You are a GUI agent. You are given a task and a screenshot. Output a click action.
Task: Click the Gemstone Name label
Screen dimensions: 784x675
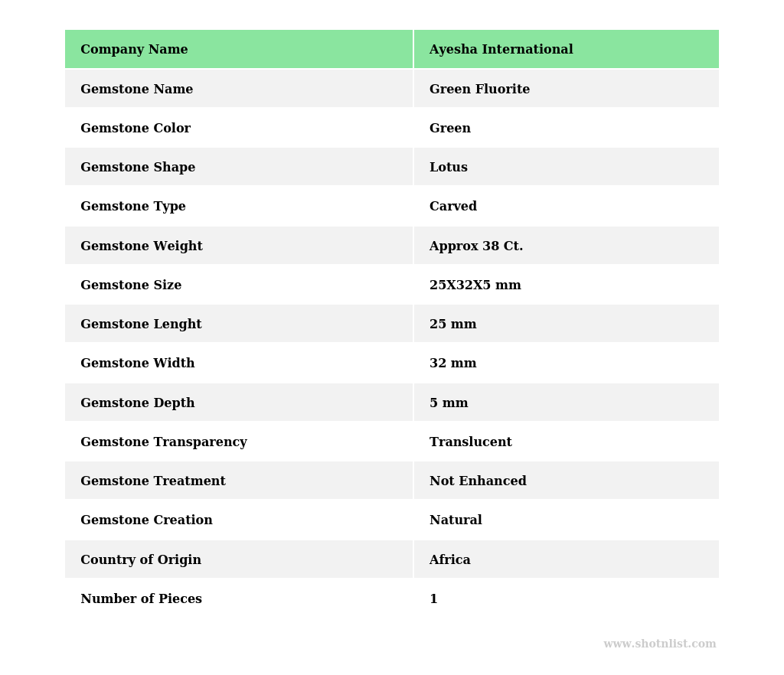(136, 90)
